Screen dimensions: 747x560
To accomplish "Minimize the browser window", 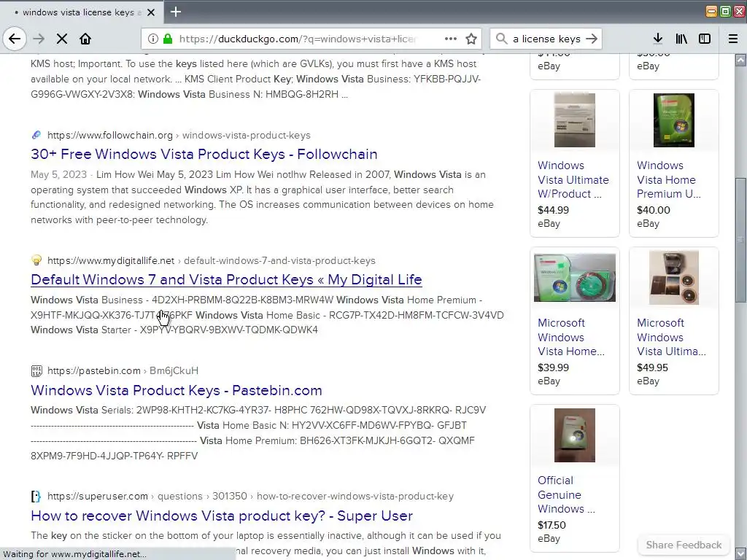I will [x=711, y=12].
